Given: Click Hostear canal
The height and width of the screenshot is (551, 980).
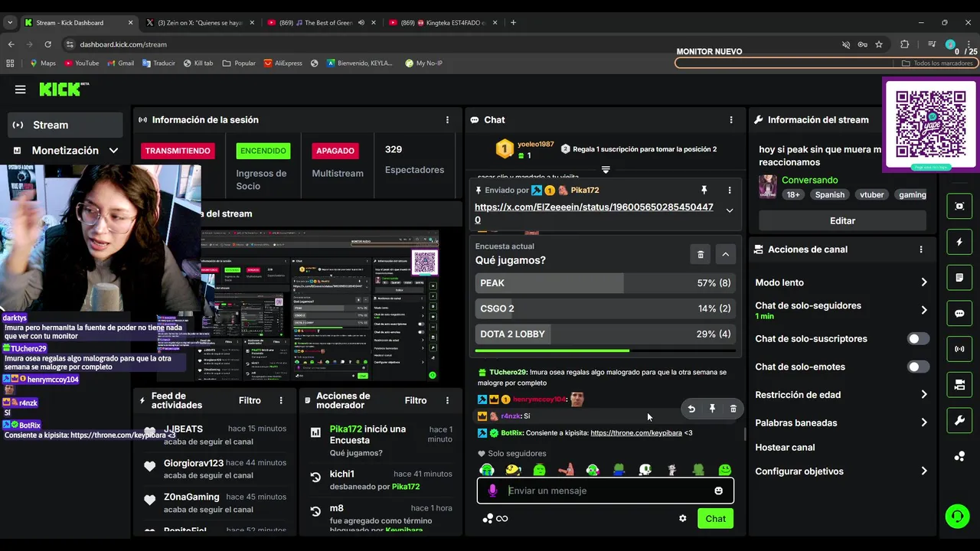Looking at the screenshot, I should point(785,447).
